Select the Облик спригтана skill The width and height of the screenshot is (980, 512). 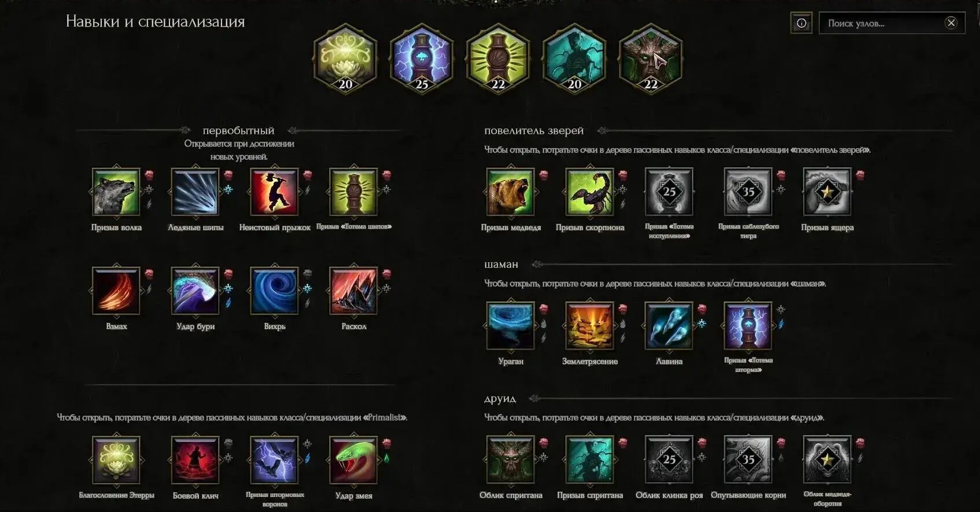coord(511,460)
